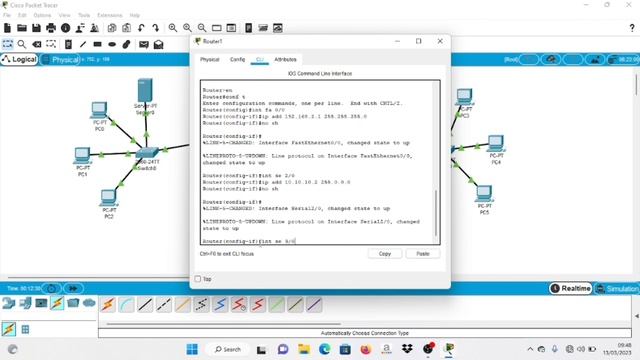The width and height of the screenshot is (640, 360).
Task: Switch to Physical tab in Router1
Action: [210, 60]
